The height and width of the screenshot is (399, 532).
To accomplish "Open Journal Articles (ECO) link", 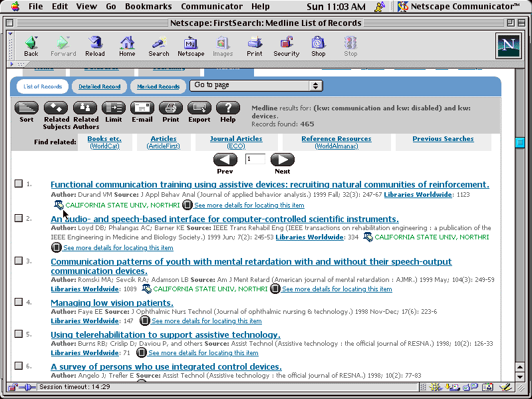I will pyautogui.click(x=236, y=142).
